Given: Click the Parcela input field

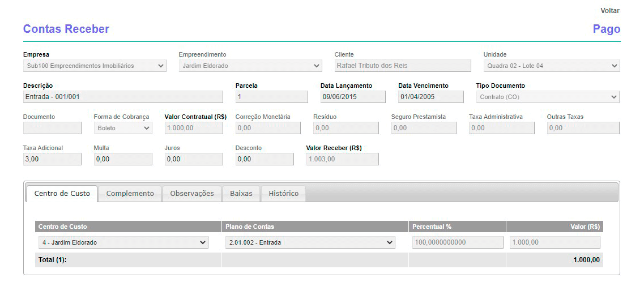Looking at the screenshot, I should point(271,97).
